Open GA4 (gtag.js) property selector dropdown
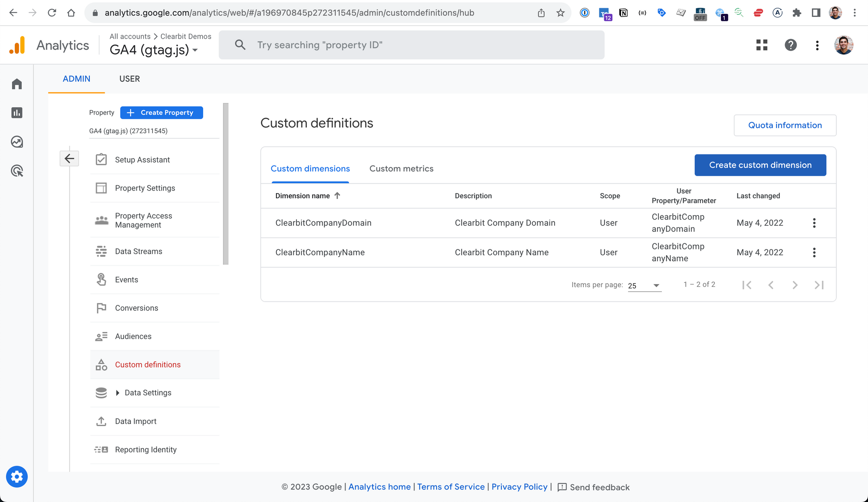The height and width of the screenshot is (502, 868). [154, 50]
